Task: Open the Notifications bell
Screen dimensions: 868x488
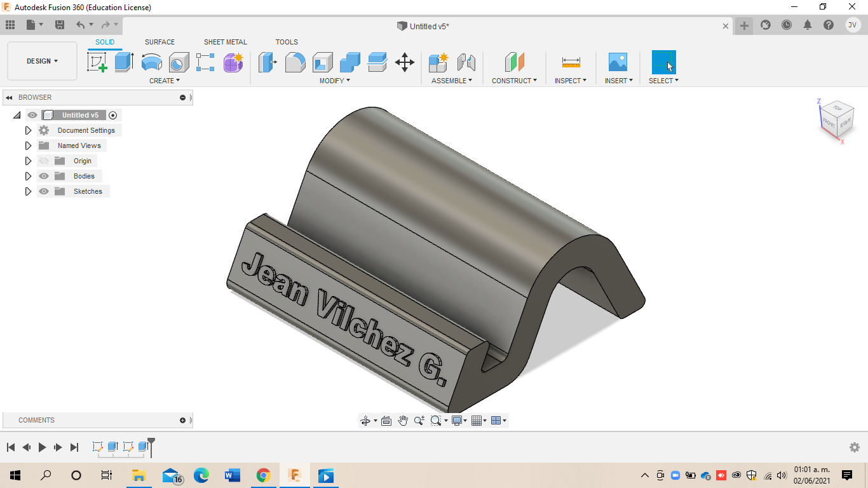Action: 808,25
